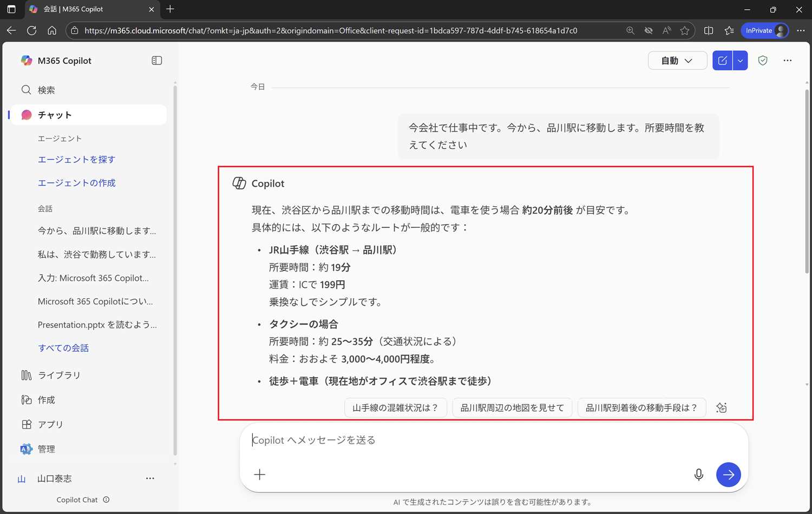The image size is (812, 514).
Task: Click the InPrivate profile button
Action: (x=765, y=30)
